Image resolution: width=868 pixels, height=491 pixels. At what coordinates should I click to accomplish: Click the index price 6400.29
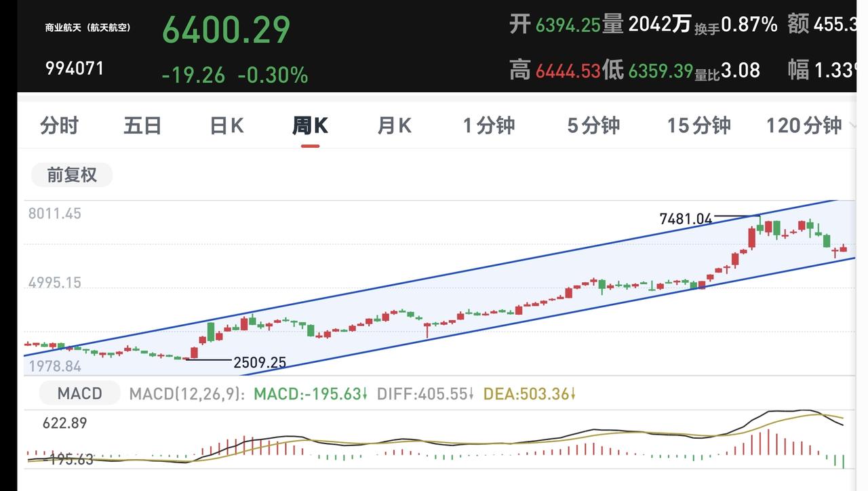pos(226,30)
